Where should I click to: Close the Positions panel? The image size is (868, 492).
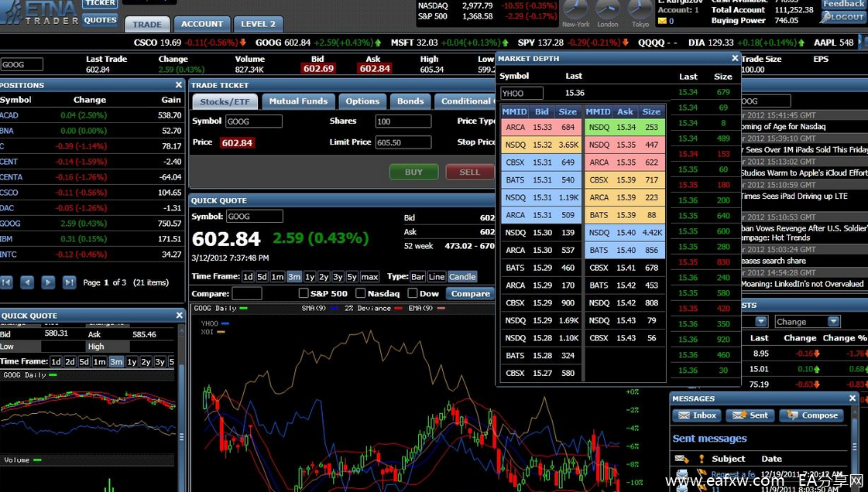coord(178,84)
